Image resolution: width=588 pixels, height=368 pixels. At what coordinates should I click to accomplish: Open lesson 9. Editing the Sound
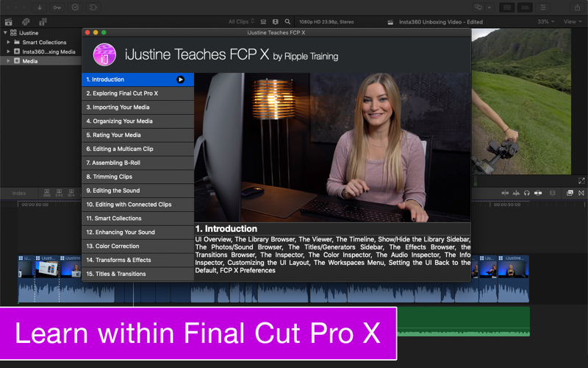[x=137, y=191]
